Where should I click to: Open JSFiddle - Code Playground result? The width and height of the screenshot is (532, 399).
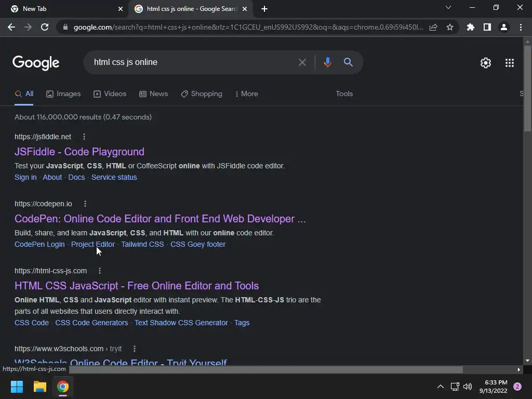pyautogui.click(x=79, y=152)
